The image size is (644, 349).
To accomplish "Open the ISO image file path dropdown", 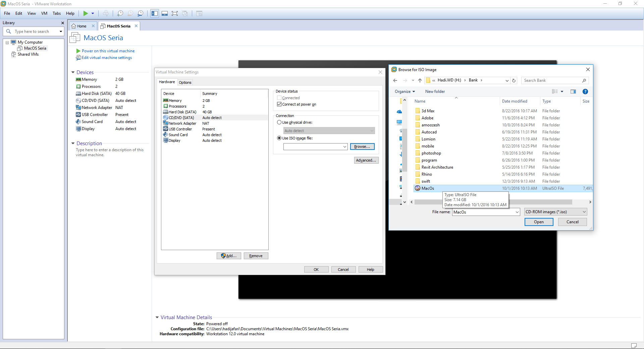I will coord(344,147).
